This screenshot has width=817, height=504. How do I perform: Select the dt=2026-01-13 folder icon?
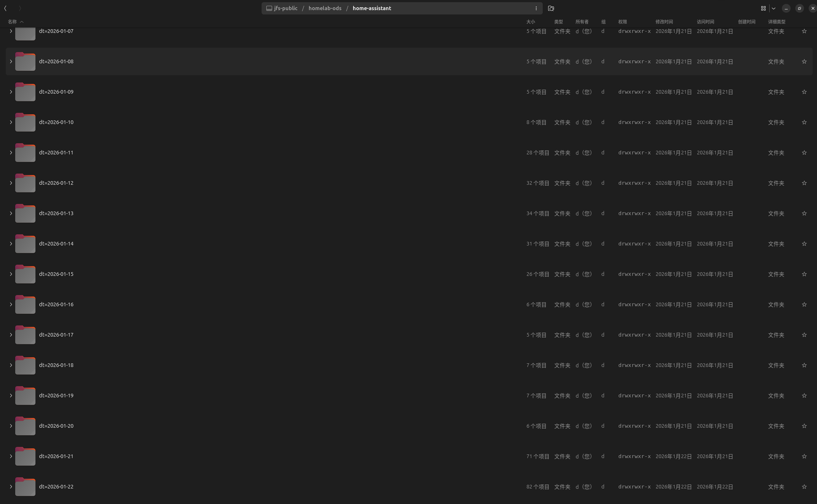(x=25, y=213)
